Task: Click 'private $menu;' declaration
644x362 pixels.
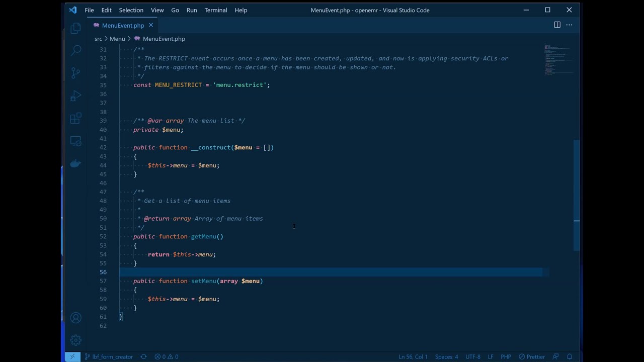Action: click(158, 130)
